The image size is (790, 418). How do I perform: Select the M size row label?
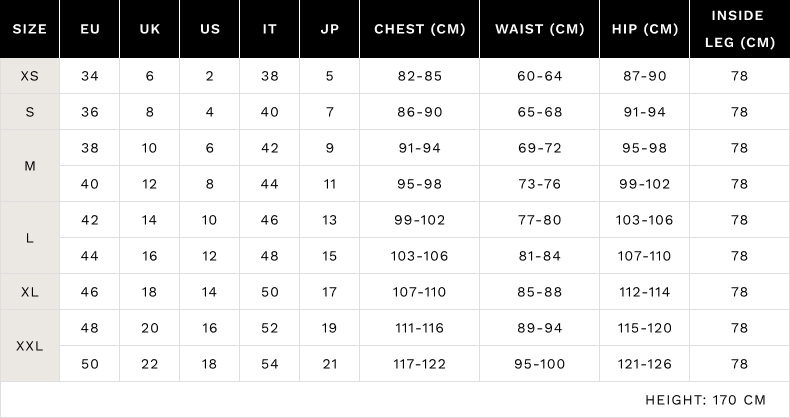click(x=30, y=166)
